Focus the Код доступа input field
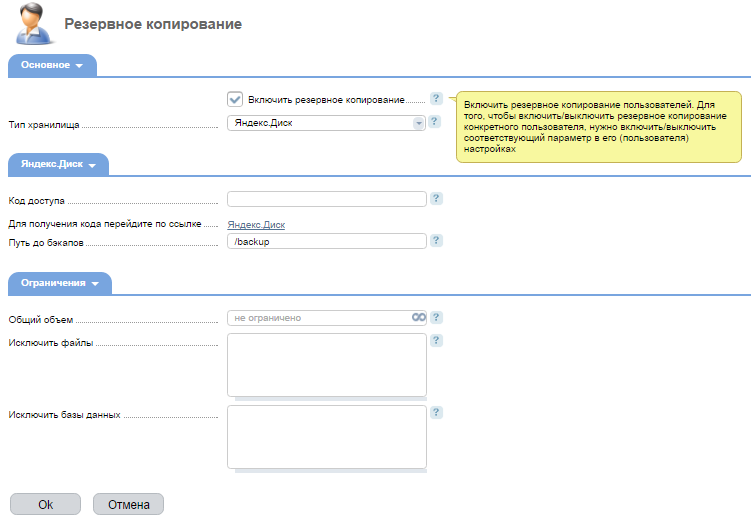The image size is (751, 527). pos(327,199)
